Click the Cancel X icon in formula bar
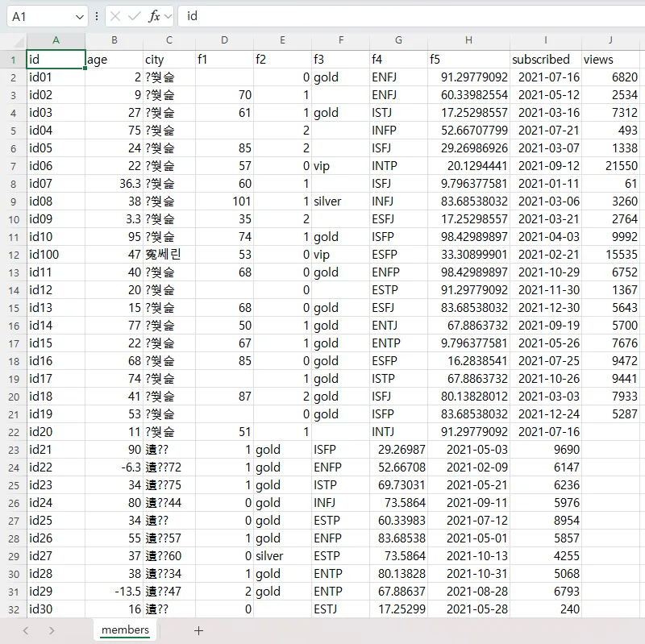The height and width of the screenshot is (644, 645). tap(116, 16)
